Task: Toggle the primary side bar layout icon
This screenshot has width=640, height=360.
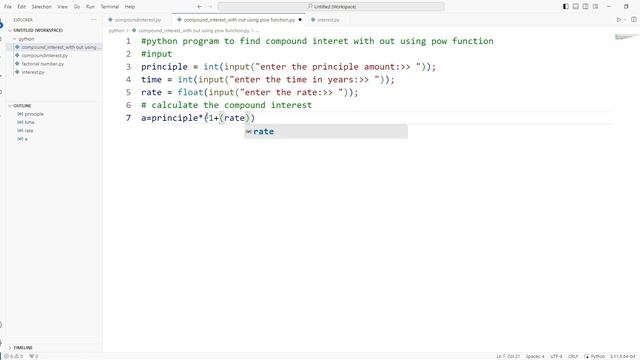Action: [566, 7]
